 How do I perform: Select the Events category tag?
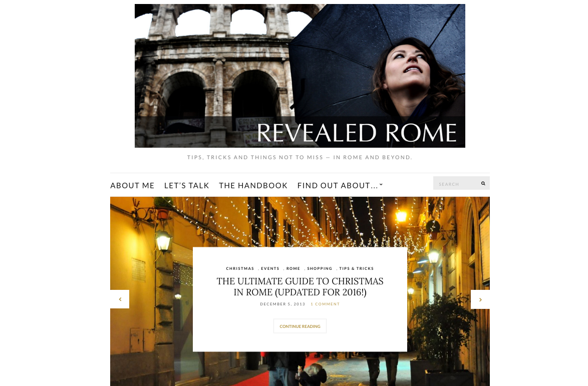tap(270, 268)
